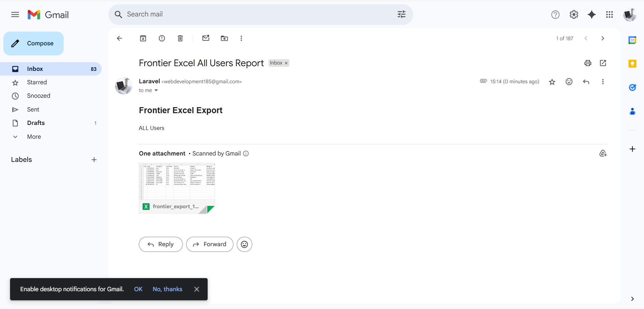Go to the Drafts folder
This screenshot has height=309, width=644.
click(36, 123)
